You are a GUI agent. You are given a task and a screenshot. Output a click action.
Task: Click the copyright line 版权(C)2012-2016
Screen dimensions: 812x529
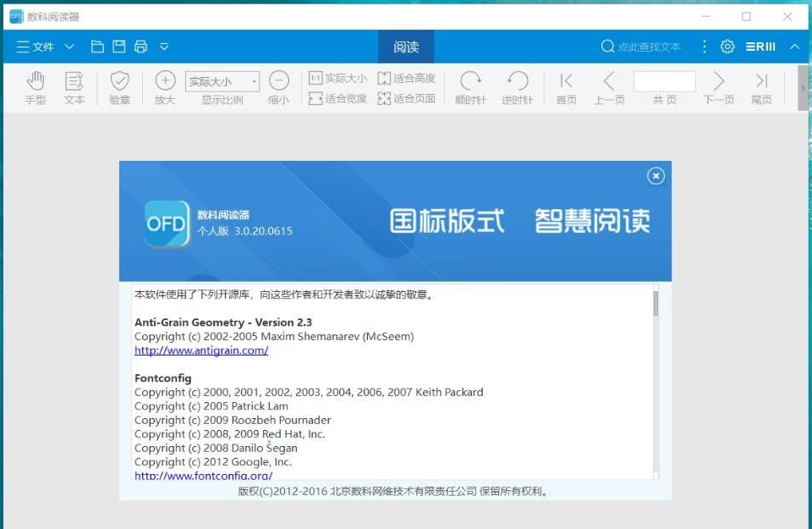[x=393, y=491]
